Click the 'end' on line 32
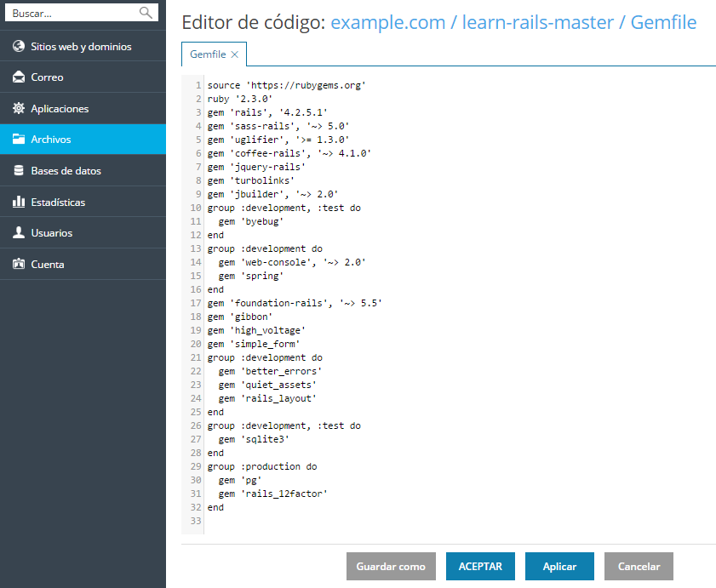Image resolution: width=716 pixels, height=588 pixels. (x=215, y=507)
